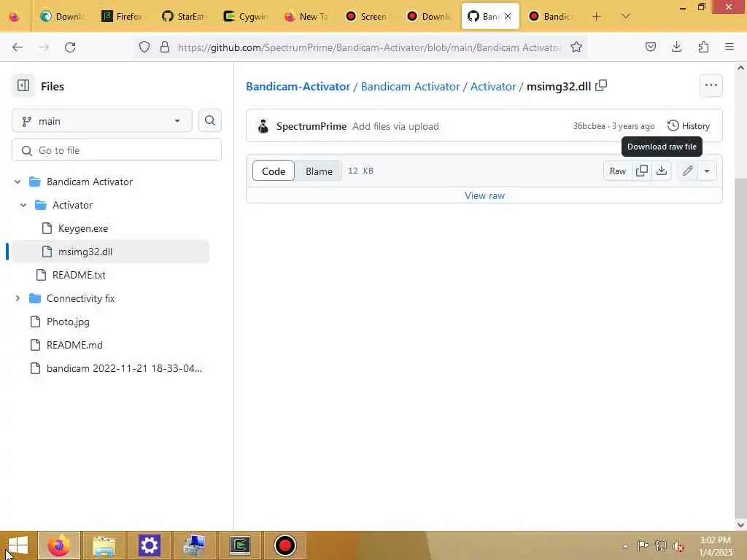747x560 pixels.
Task: Download raw file icon
Action: [662, 171]
